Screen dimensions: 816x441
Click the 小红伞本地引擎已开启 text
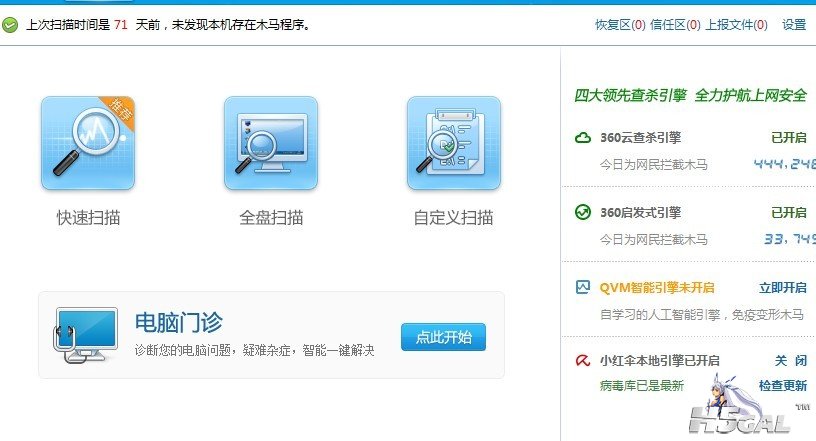[660, 360]
